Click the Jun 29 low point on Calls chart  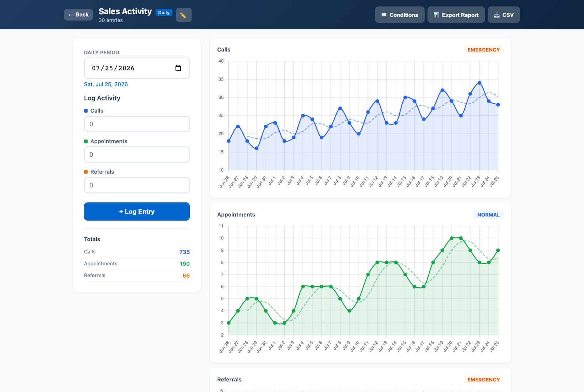pyautogui.click(x=257, y=148)
